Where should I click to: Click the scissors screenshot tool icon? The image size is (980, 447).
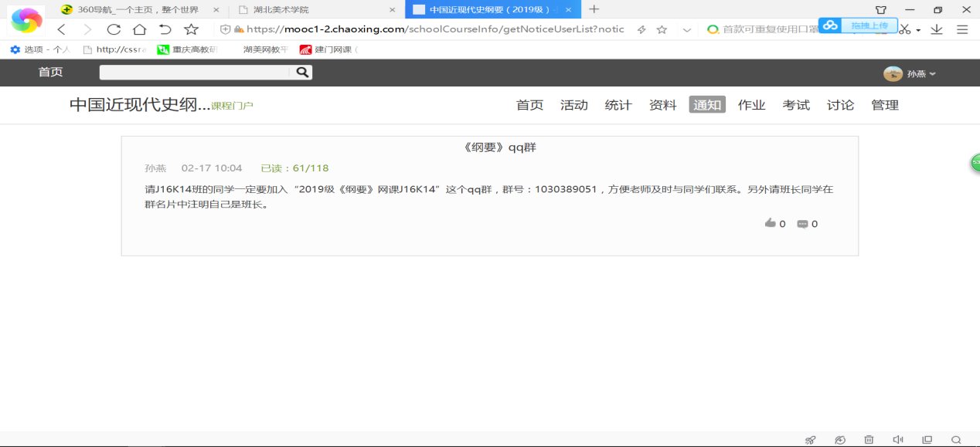[x=905, y=29]
